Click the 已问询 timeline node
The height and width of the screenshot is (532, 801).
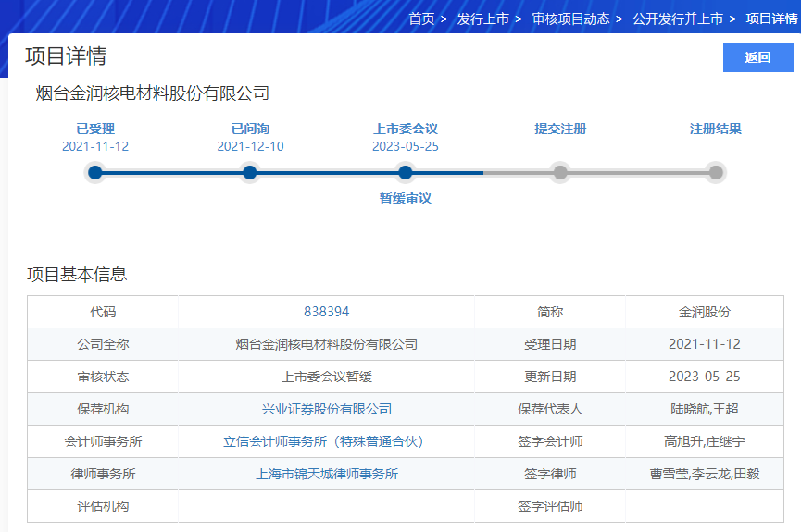[x=249, y=172]
